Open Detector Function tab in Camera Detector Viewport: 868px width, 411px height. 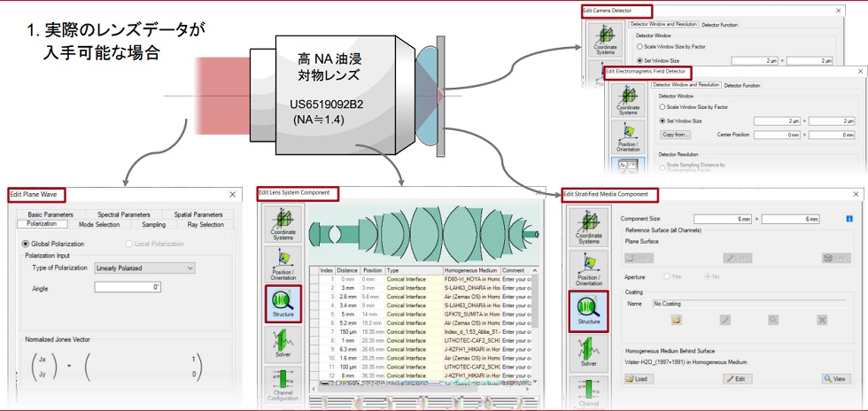click(719, 25)
